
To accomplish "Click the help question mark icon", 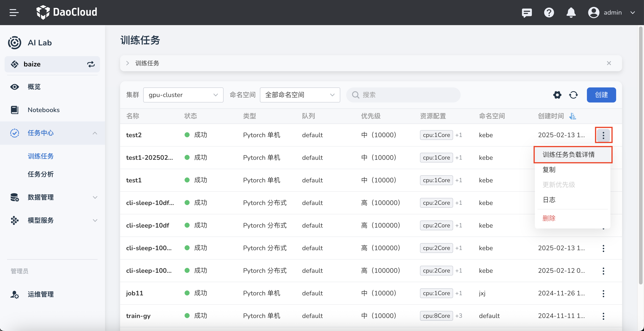I will pyautogui.click(x=549, y=13).
